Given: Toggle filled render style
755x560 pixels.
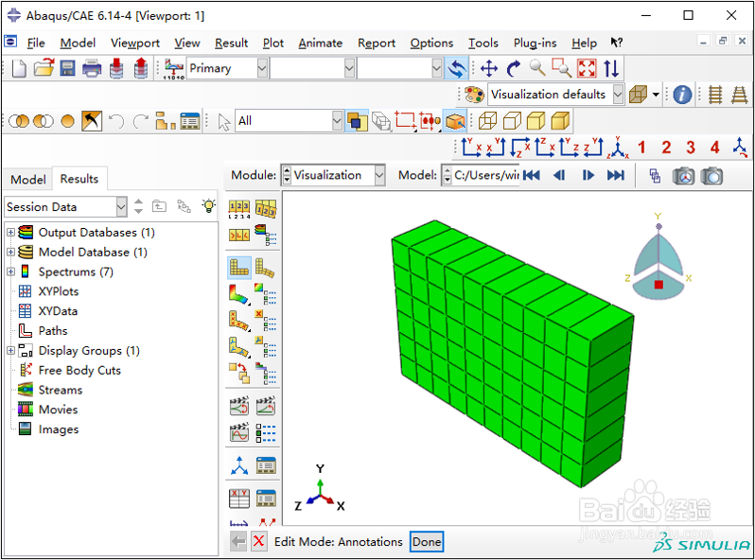Looking at the screenshot, I should click(x=536, y=121).
